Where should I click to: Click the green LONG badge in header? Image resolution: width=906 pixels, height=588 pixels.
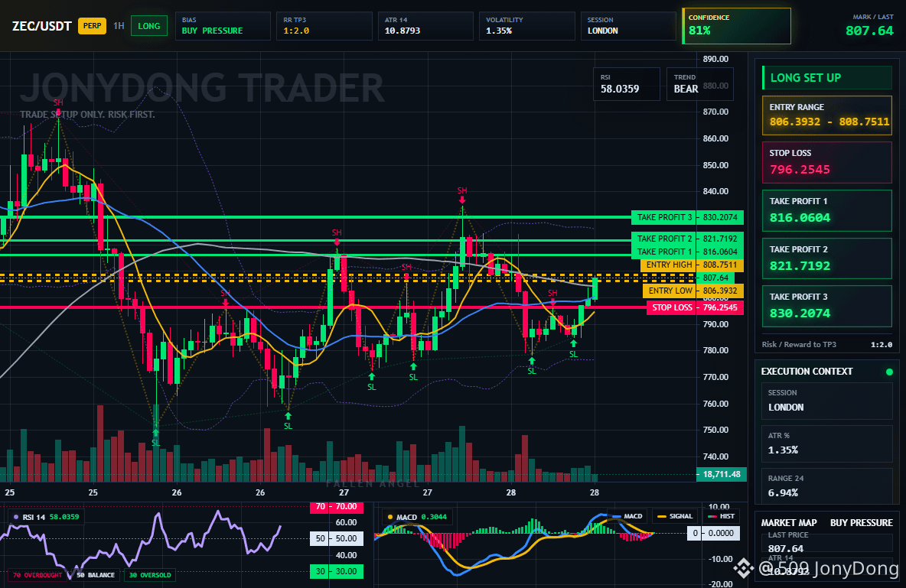pyautogui.click(x=149, y=26)
